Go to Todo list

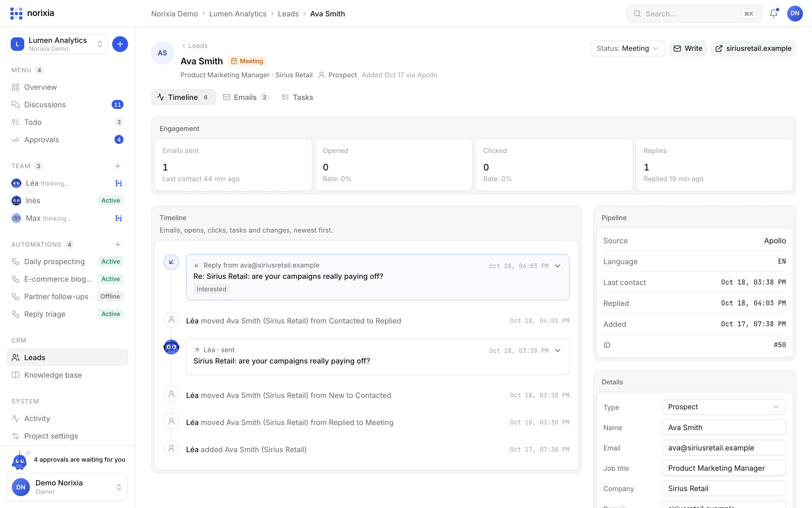pos(67,122)
